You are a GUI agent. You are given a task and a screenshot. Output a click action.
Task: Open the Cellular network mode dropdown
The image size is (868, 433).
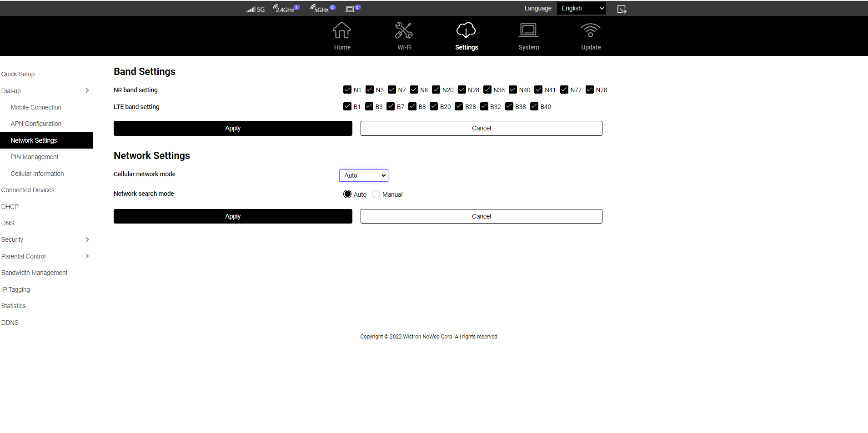pyautogui.click(x=364, y=175)
